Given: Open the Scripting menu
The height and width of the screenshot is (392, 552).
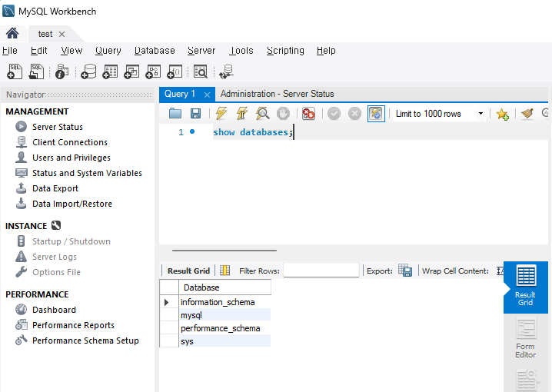Looking at the screenshot, I should [285, 51].
